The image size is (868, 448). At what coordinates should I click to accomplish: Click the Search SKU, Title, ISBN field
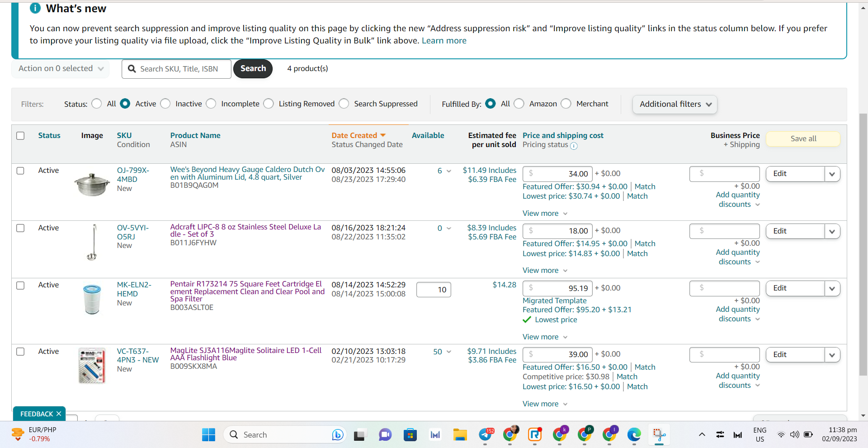(x=176, y=69)
